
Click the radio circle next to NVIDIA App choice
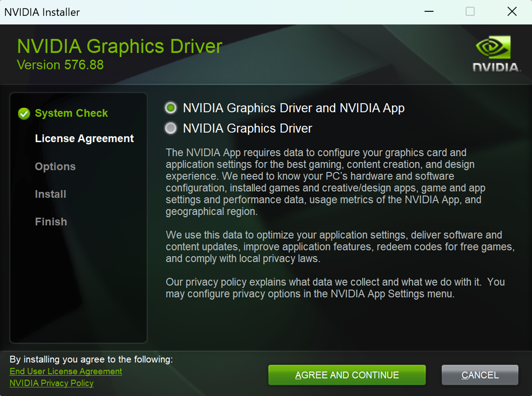coord(170,108)
